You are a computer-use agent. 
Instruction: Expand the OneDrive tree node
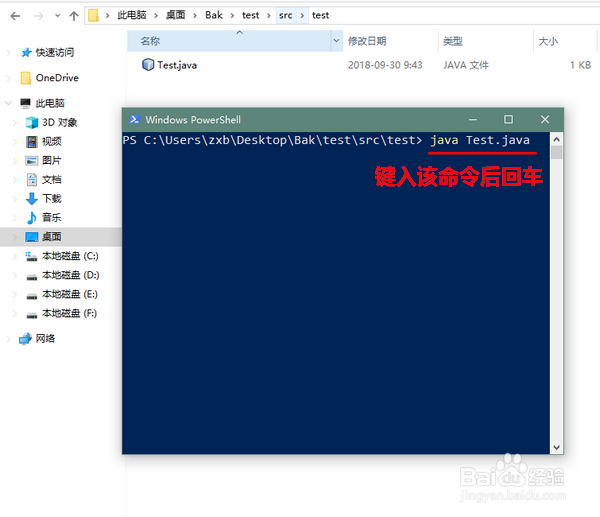pos(8,78)
